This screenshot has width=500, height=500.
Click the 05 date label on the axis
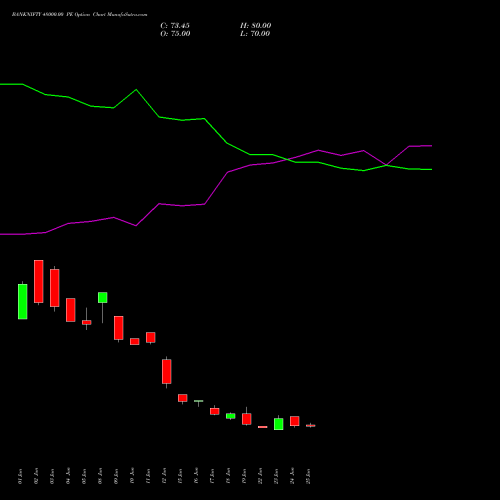coord(84,476)
